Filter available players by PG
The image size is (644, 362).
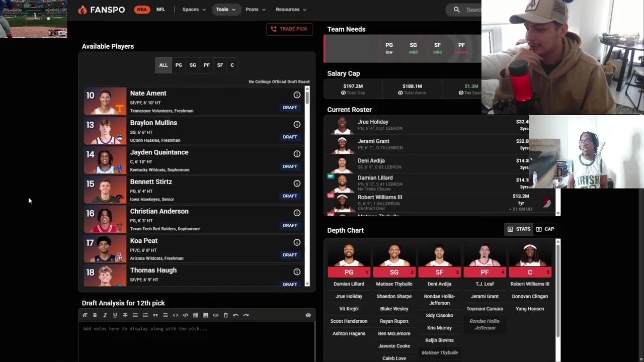pyautogui.click(x=179, y=65)
